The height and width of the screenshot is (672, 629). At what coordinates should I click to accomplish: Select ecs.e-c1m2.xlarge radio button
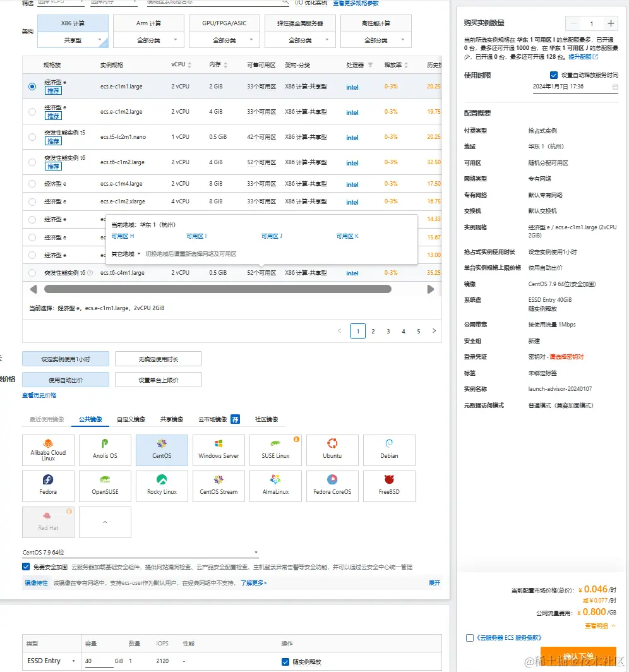[32, 201]
